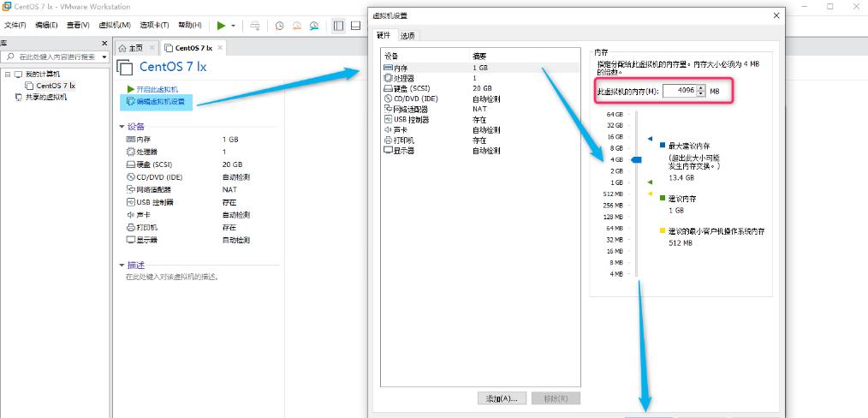
Task: Select the 硬盘 (SCSI) icon in the dialog device list
Action: [388, 88]
